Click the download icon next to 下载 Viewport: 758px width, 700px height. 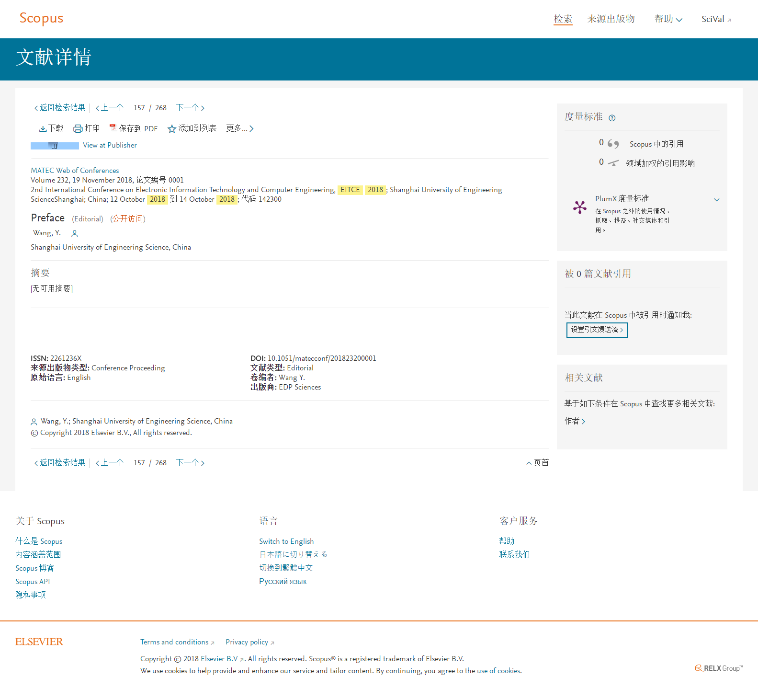43,128
